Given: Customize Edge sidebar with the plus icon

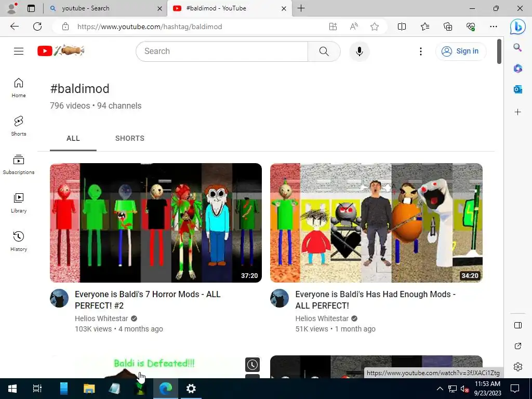Looking at the screenshot, I should click(x=517, y=112).
